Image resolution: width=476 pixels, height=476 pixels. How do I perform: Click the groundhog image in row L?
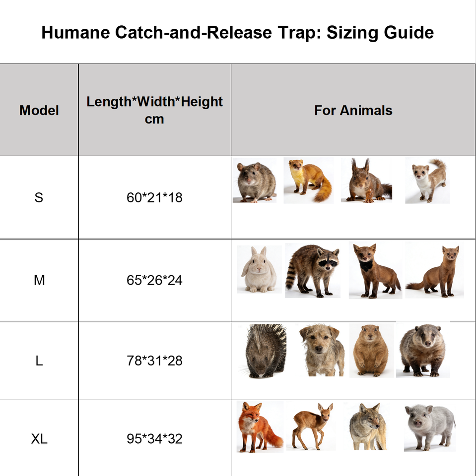pyautogui.click(x=371, y=350)
